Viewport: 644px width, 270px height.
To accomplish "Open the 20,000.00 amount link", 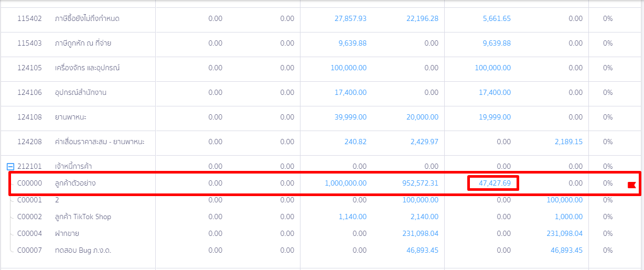I will tap(422, 117).
